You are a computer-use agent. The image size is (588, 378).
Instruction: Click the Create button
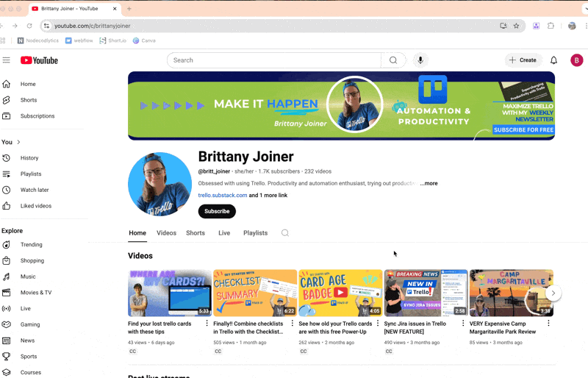(523, 60)
